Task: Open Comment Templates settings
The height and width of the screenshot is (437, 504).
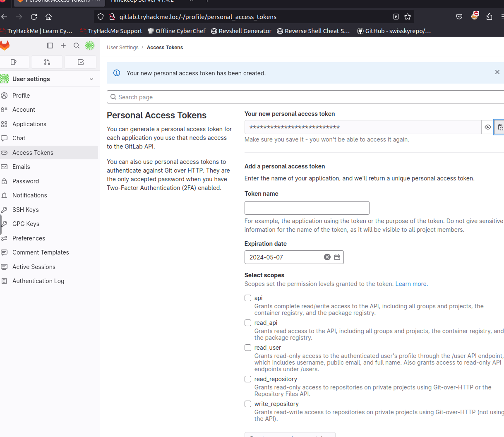Action: click(x=49, y=252)
